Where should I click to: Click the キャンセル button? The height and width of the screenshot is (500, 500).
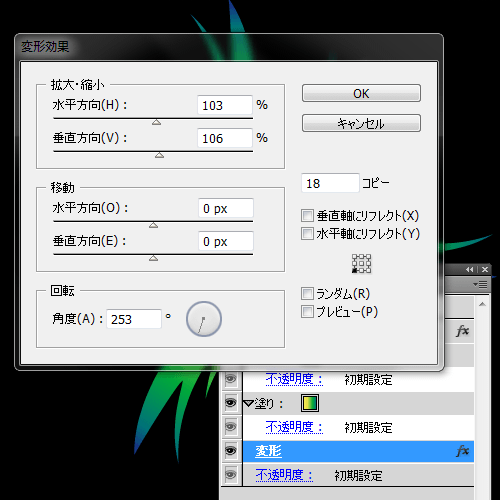(361, 123)
